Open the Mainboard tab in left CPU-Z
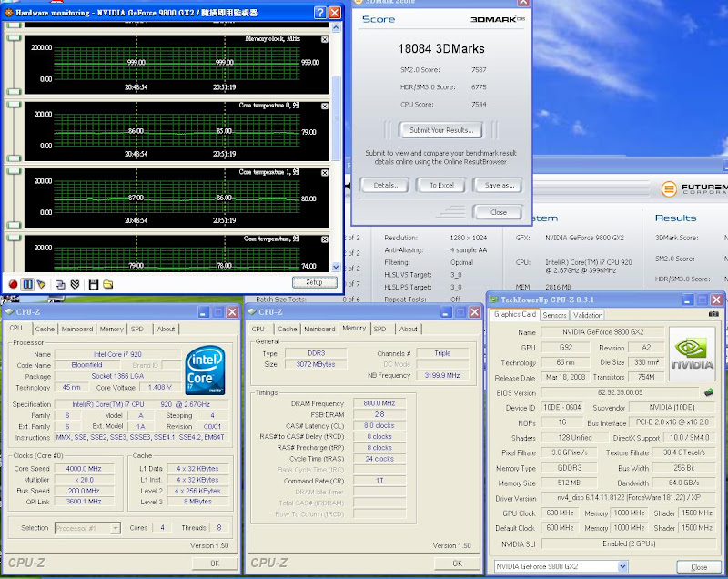Viewport: 728px width, 579px height. tap(76, 329)
